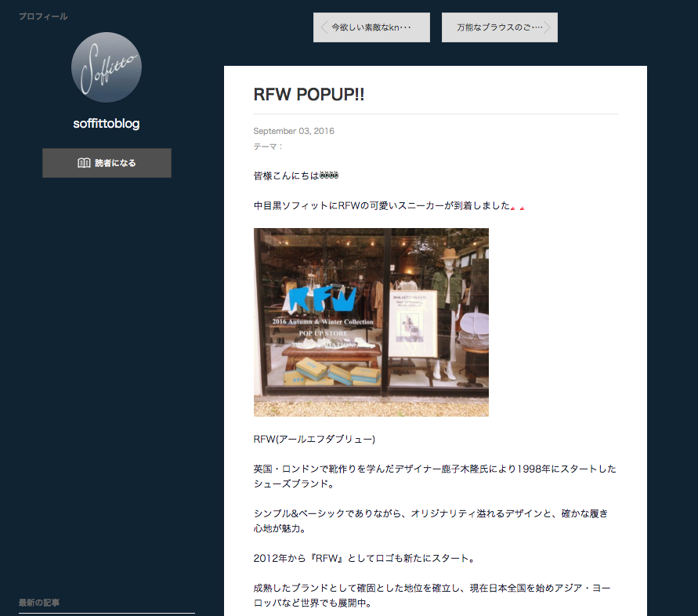Click the テーマ： label
The height and width of the screenshot is (616, 698).
(x=269, y=147)
